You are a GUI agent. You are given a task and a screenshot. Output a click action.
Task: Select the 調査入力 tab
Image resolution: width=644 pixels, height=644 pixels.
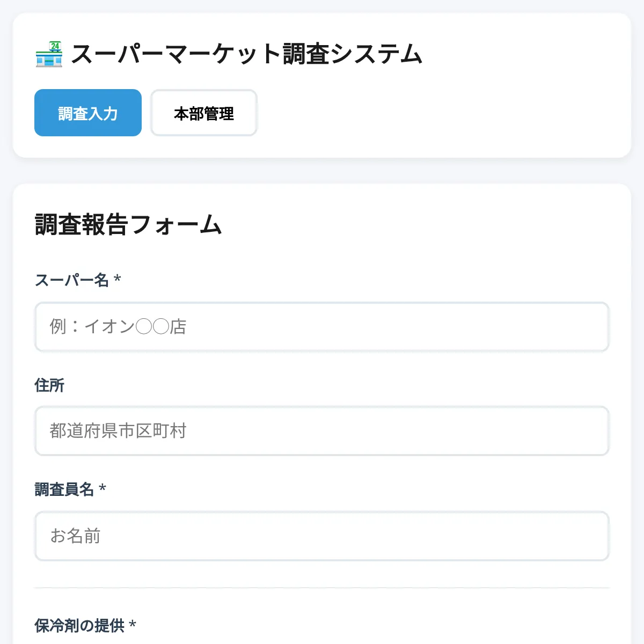[87, 113]
